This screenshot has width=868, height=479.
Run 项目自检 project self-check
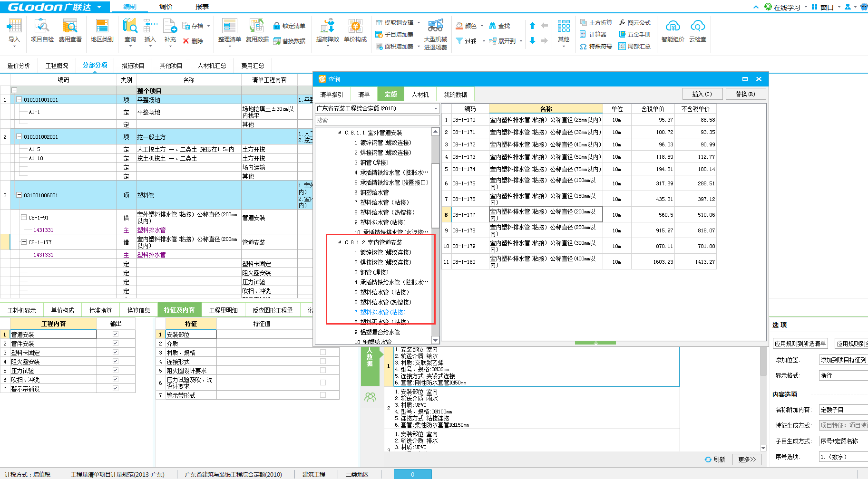[42, 31]
